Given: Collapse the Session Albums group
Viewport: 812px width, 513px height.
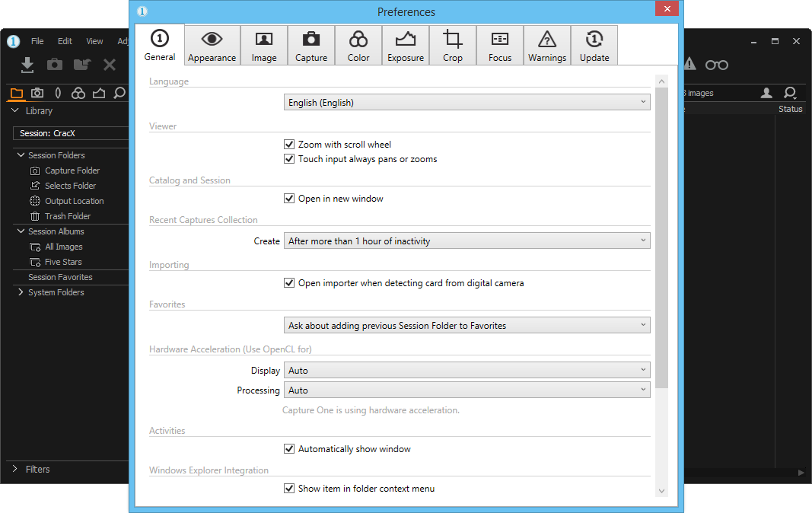Looking at the screenshot, I should (x=21, y=231).
